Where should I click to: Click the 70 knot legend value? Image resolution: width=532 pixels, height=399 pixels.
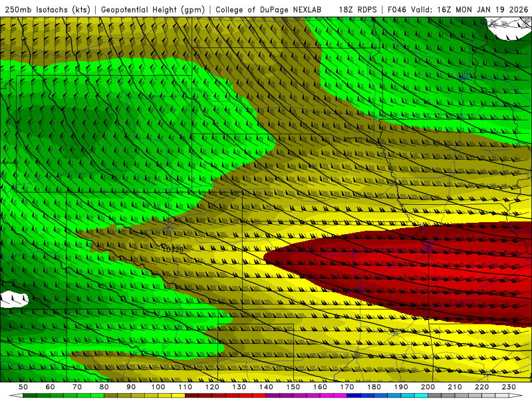tap(77, 387)
